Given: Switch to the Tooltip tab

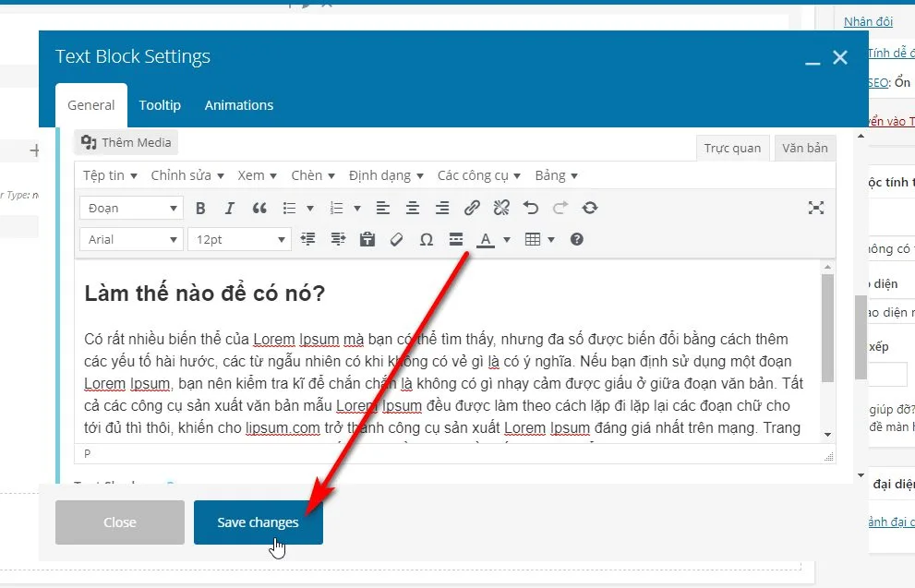Looking at the screenshot, I should click(x=160, y=105).
